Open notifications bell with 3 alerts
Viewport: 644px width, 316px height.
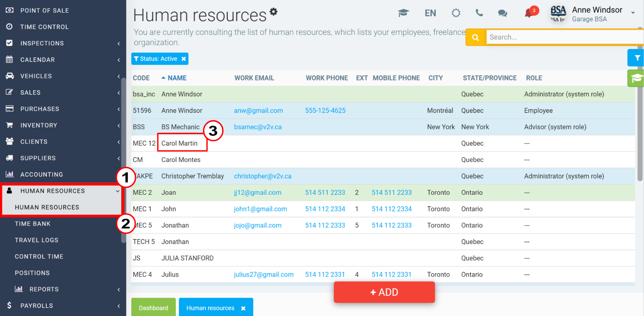[531, 12]
